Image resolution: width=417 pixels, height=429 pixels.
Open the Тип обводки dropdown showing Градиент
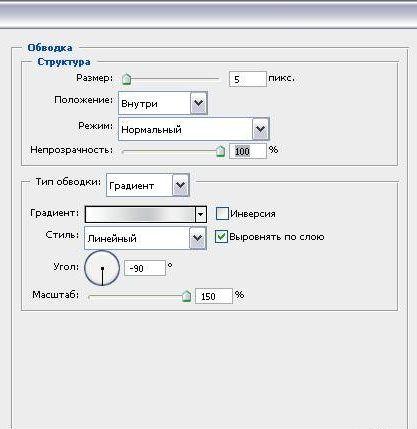148,185
